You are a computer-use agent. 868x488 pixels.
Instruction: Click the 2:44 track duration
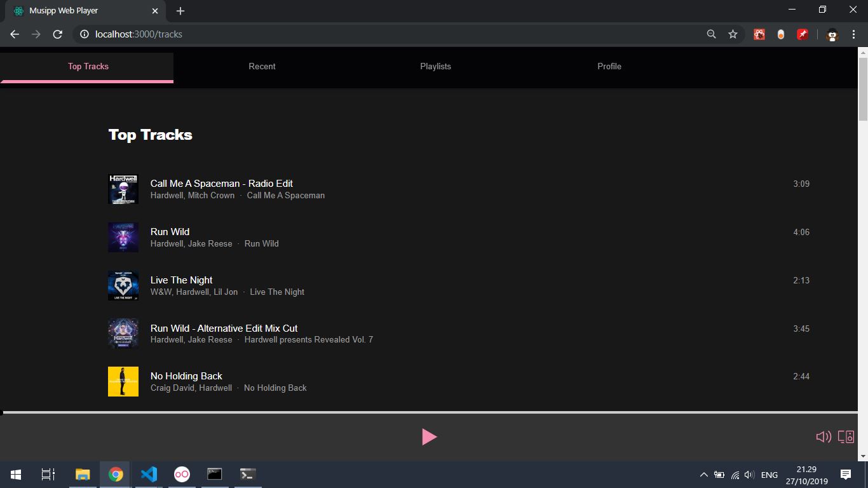(x=801, y=376)
